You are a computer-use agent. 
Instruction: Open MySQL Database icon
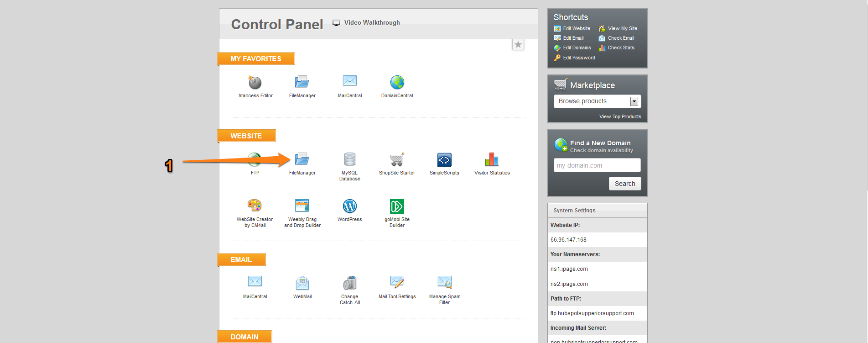pyautogui.click(x=350, y=159)
